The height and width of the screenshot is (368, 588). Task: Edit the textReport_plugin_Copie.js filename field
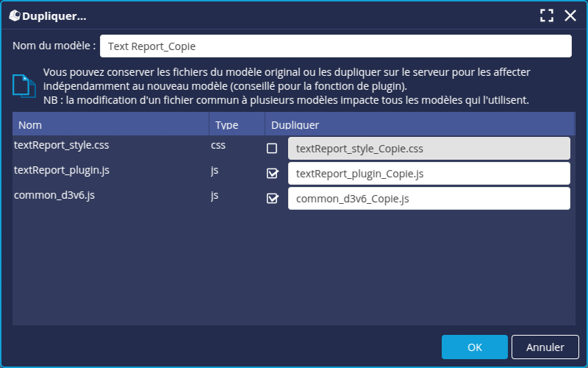[x=429, y=174]
